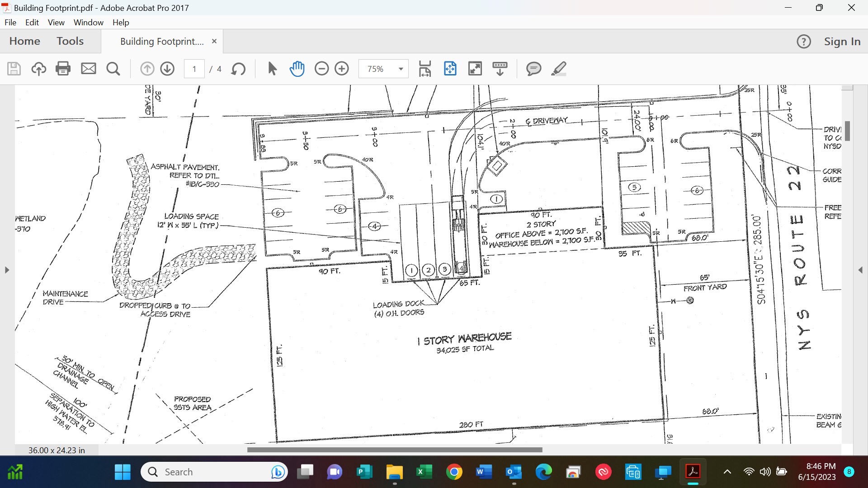The width and height of the screenshot is (868, 488).
Task: Email this PDF as attachment
Action: click(89, 69)
